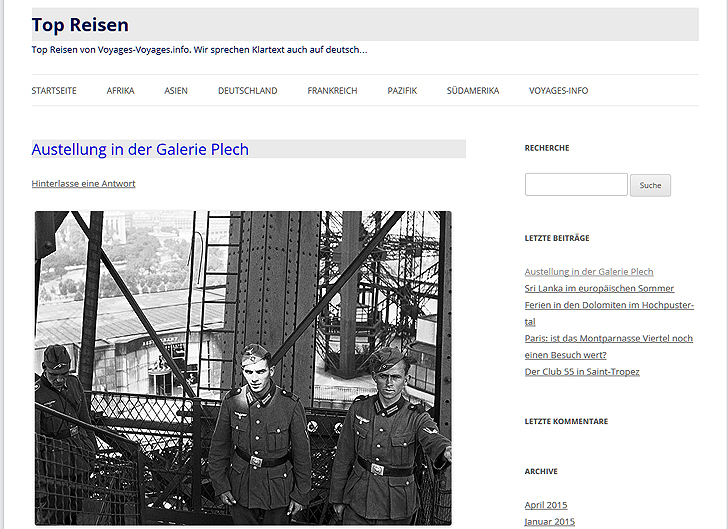Click the Archive widget heading
728x529 pixels.
pos(541,471)
